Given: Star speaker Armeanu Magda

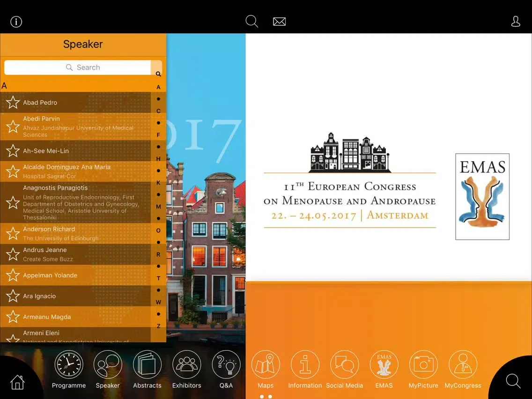Looking at the screenshot, I should [x=13, y=317].
